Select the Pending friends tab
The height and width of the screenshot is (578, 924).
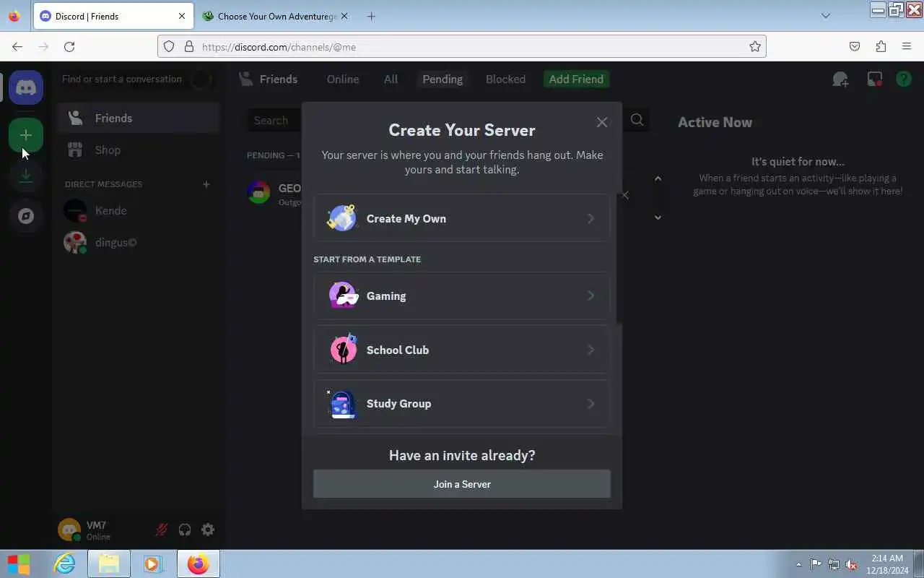[443, 79]
